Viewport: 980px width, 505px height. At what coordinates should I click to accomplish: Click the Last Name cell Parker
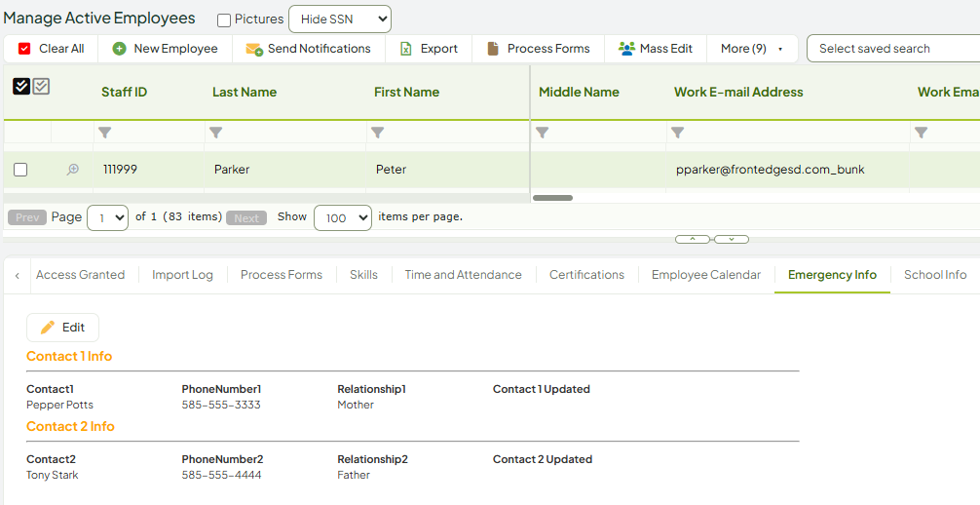(232, 170)
